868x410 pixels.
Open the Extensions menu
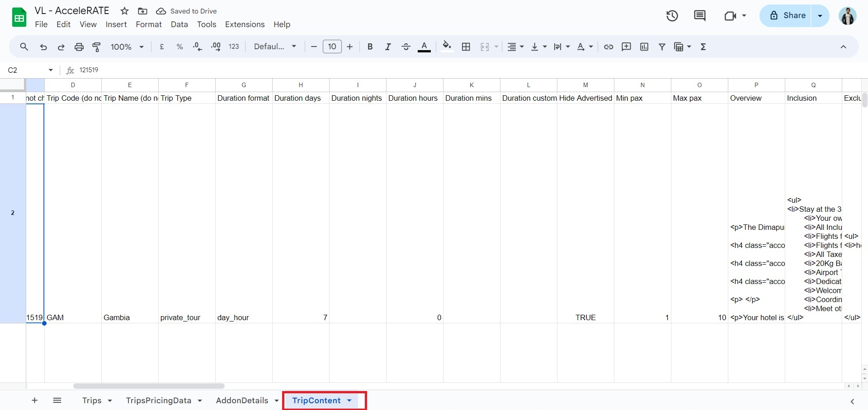(x=245, y=24)
